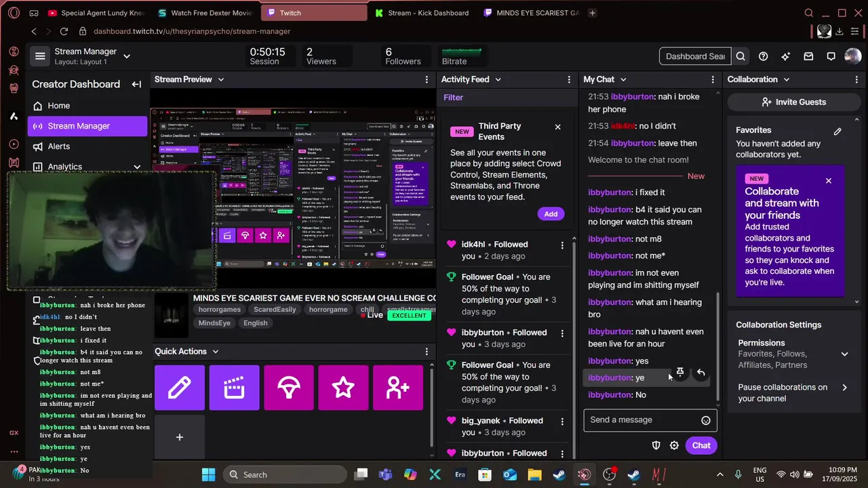Expand the Collaboration panel dropdown
The width and height of the screenshot is (868, 488).
[787, 79]
